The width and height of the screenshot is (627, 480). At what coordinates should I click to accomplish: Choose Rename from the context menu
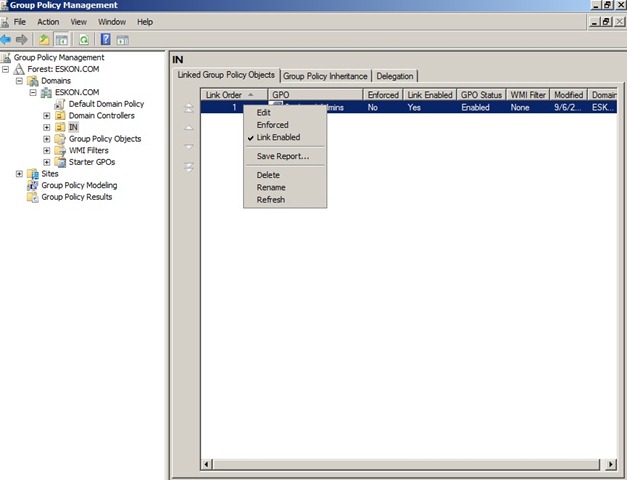pos(285,187)
